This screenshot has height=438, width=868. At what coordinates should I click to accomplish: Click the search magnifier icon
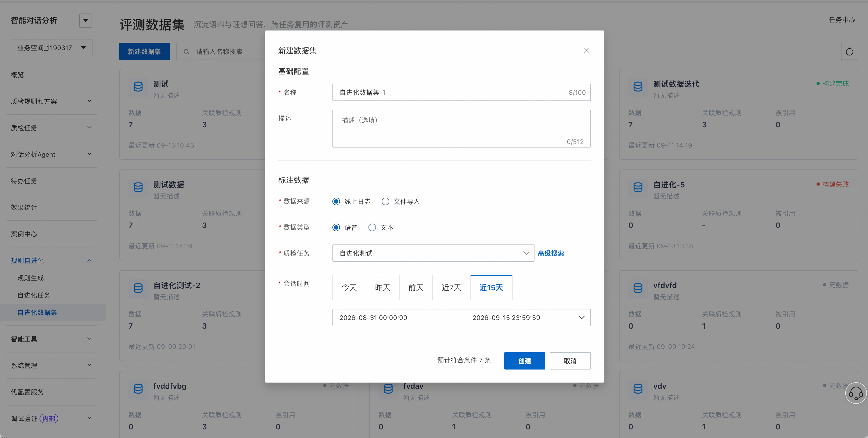point(186,52)
